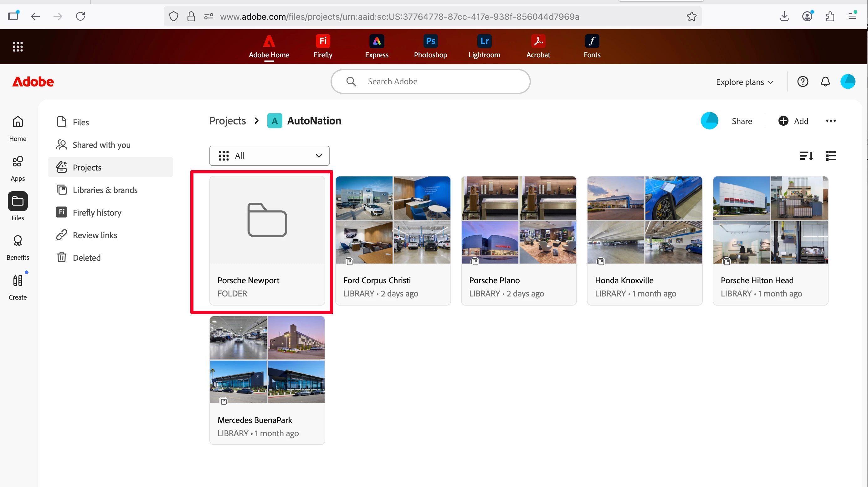Open the Porsche Newport folder
This screenshot has height=487, width=868.
(267, 240)
